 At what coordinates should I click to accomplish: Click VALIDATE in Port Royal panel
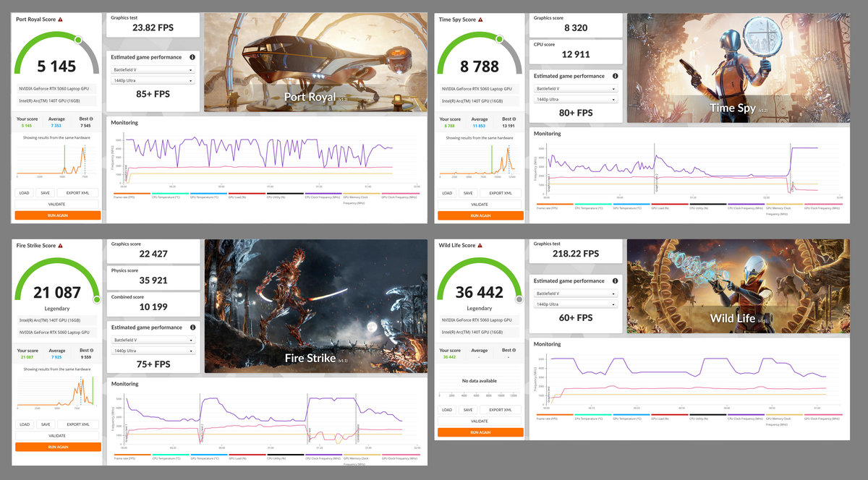pos(57,204)
